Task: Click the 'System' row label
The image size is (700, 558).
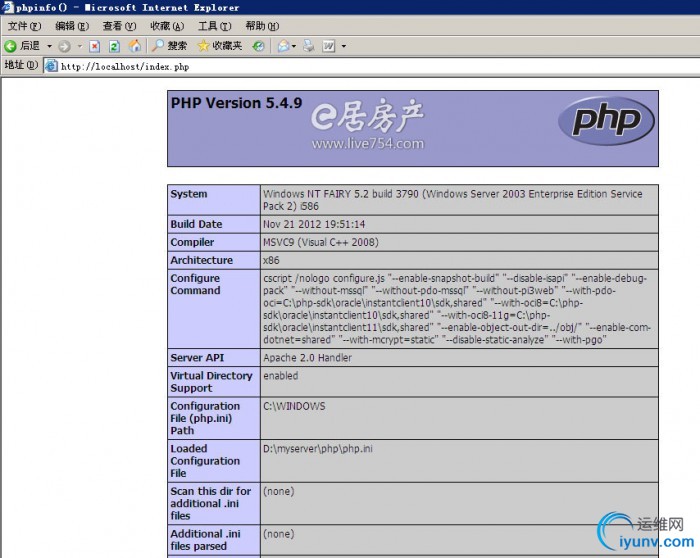Action: click(x=189, y=194)
